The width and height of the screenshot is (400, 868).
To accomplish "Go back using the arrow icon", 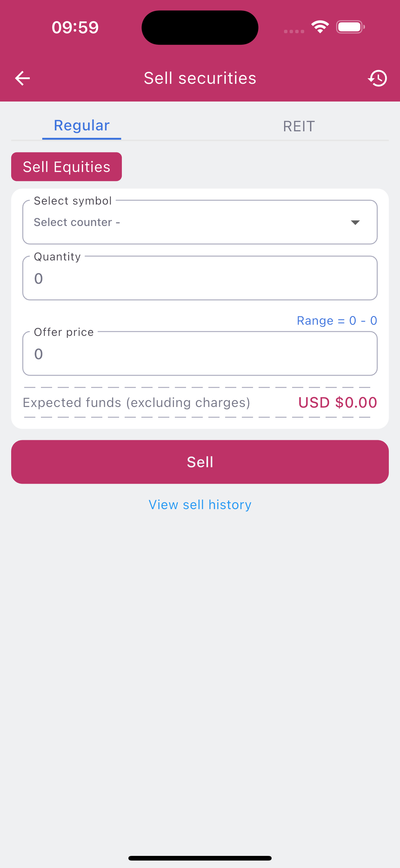I will [x=23, y=78].
